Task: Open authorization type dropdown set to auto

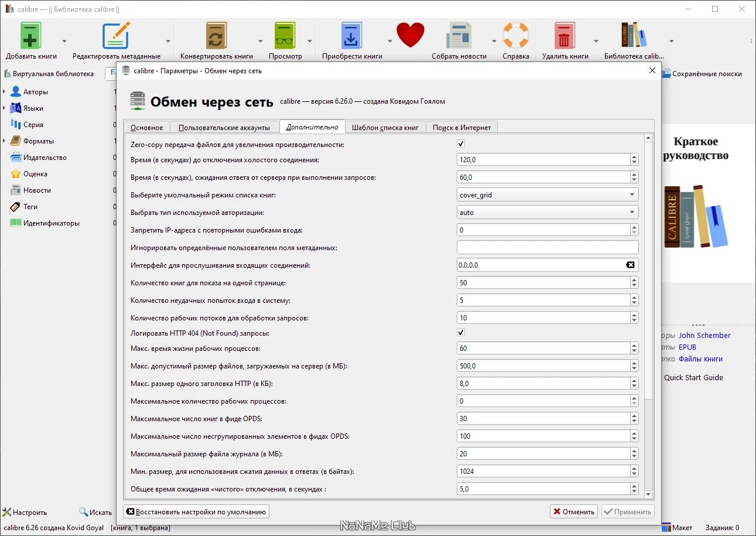Action: click(x=548, y=212)
